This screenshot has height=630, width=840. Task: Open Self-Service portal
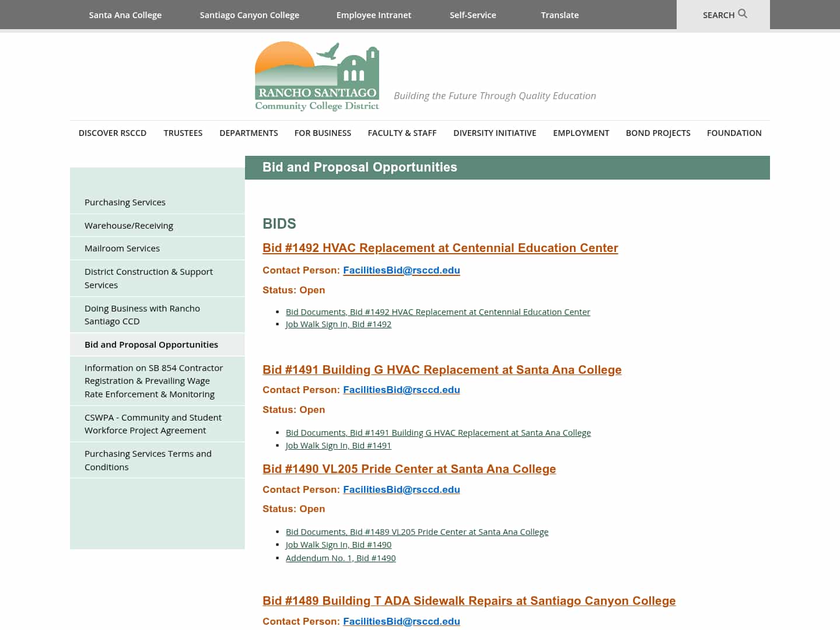[x=473, y=15]
